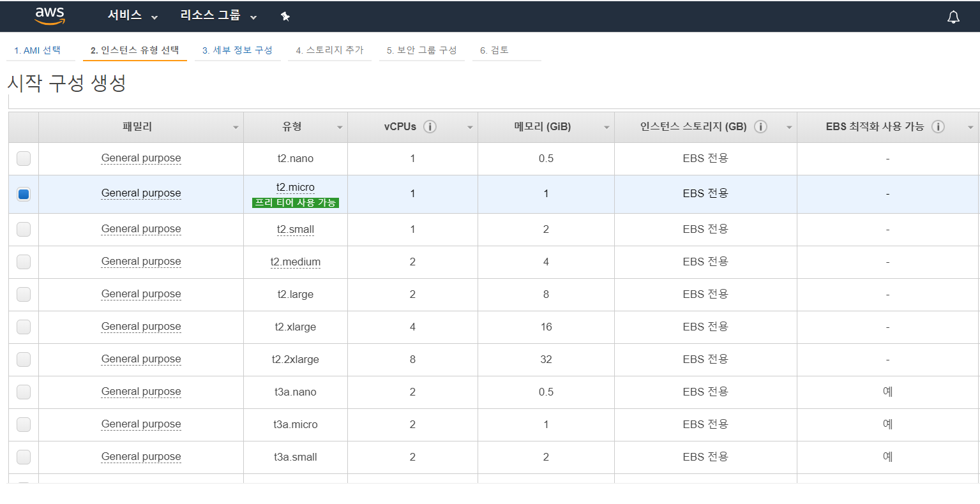Click the t3a.nano type cell
This screenshot has width=980, height=504.
[296, 392]
